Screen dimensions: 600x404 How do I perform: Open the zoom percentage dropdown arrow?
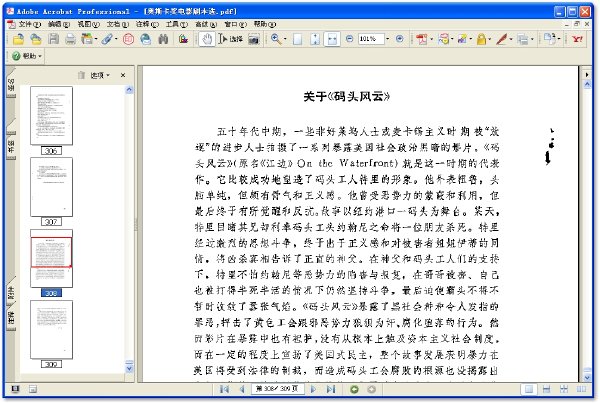(x=387, y=39)
